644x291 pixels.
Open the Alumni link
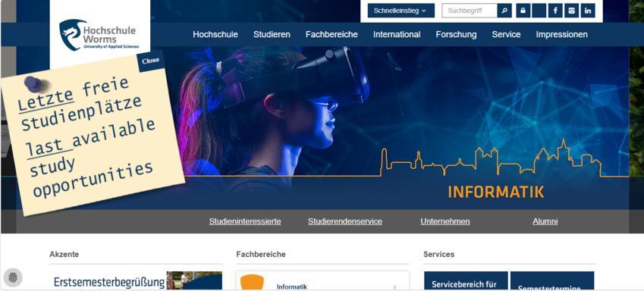click(545, 221)
